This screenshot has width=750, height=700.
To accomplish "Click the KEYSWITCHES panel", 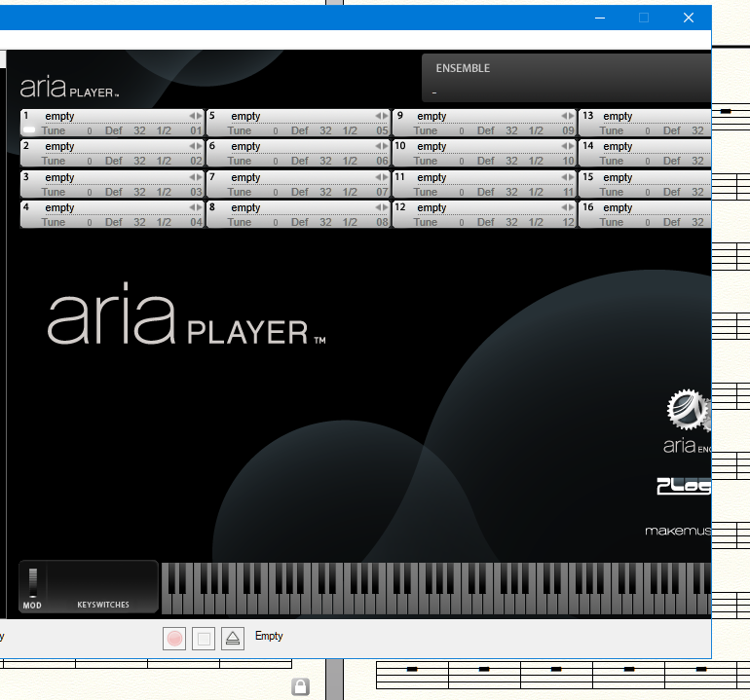I will point(103,586).
